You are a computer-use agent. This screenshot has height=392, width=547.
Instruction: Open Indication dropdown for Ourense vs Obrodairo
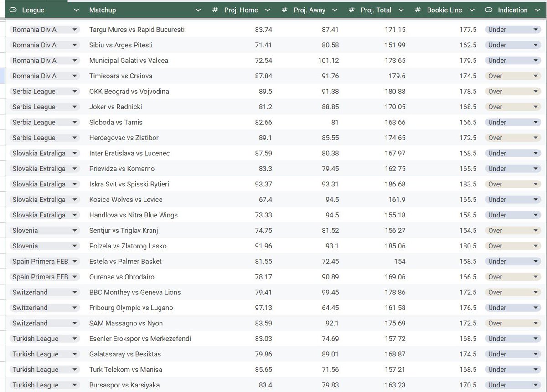[x=536, y=277]
